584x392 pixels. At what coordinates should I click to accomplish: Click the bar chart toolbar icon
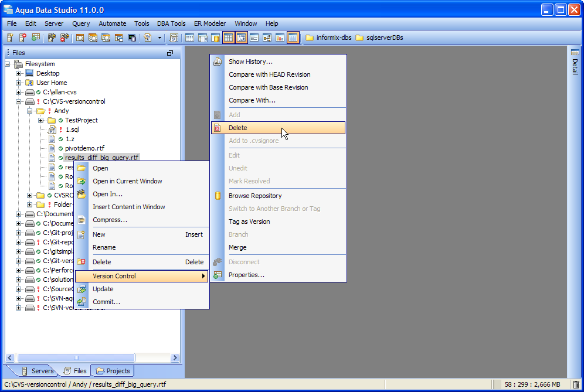(280, 38)
